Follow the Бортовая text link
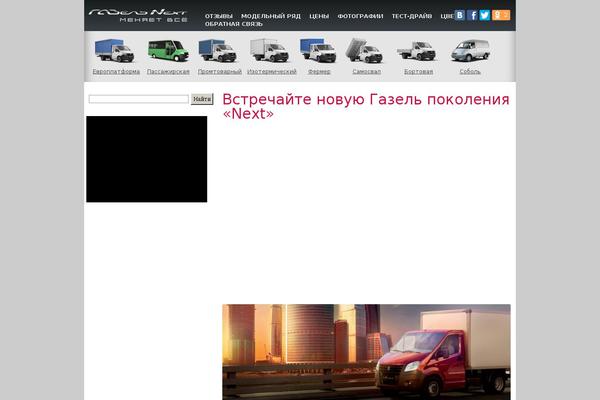600x400 pixels. click(419, 72)
